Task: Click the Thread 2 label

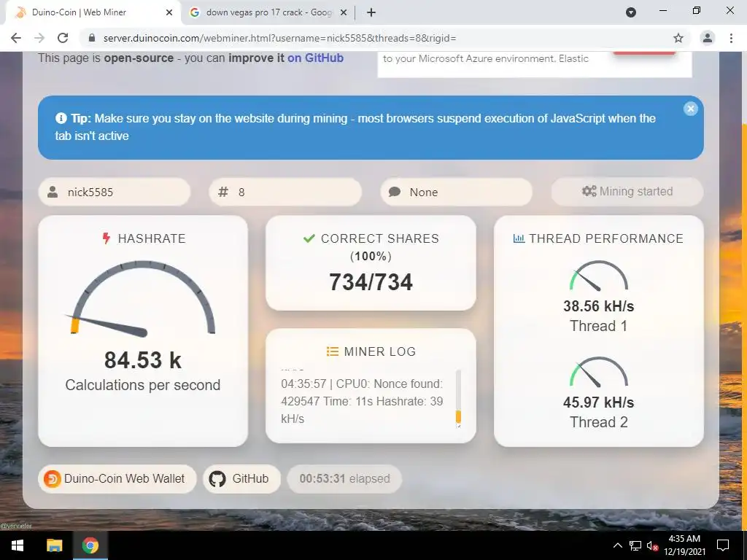Action: coord(599,422)
